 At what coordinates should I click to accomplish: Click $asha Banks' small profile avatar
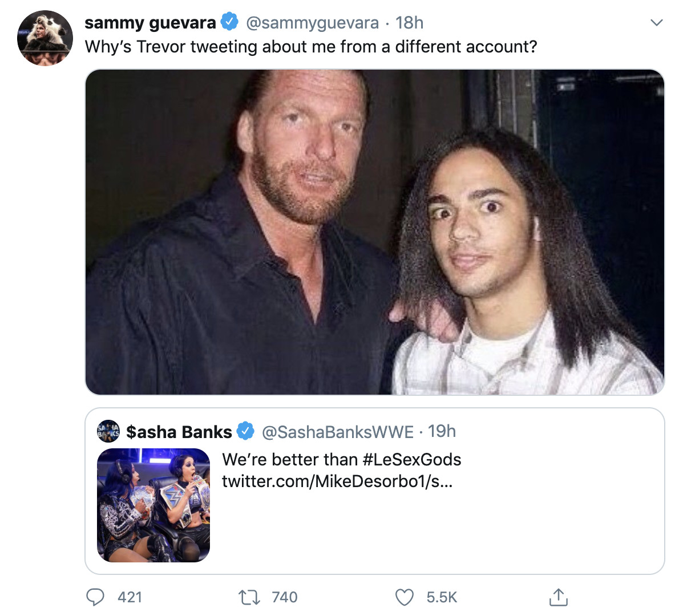pyautogui.click(x=108, y=431)
